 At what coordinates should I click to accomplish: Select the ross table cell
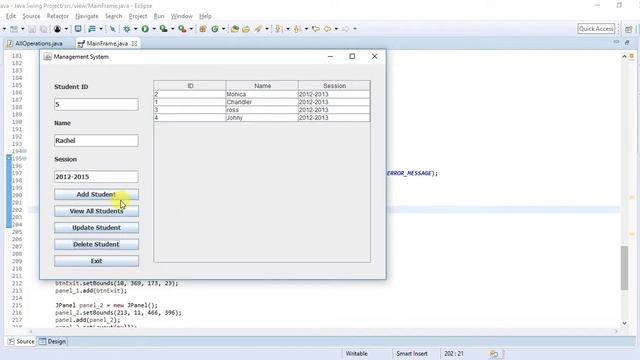pyautogui.click(x=262, y=110)
